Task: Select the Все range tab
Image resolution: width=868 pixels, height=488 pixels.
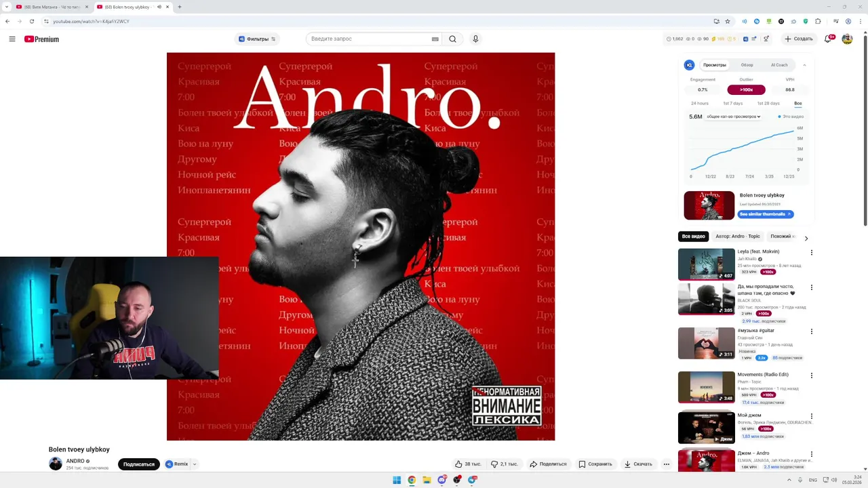Action: click(798, 104)
